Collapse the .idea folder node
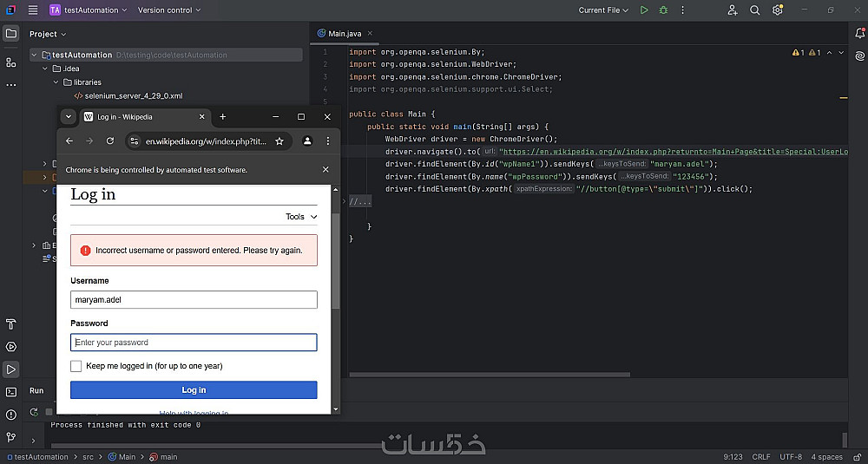The image size is (868, 464). point(45,69)
